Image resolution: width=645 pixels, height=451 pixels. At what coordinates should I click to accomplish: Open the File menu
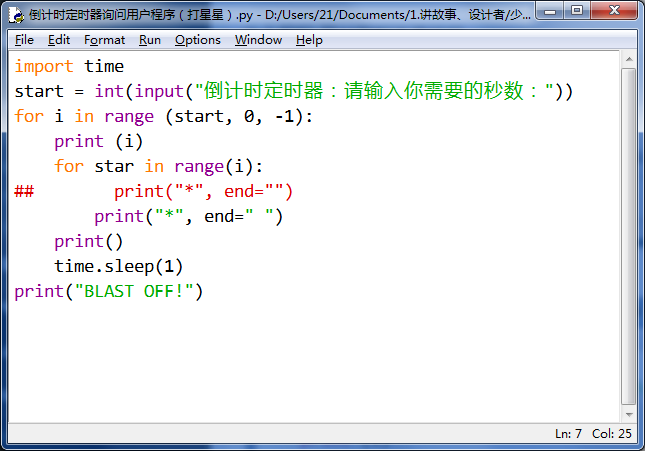[x=24, y=40]
